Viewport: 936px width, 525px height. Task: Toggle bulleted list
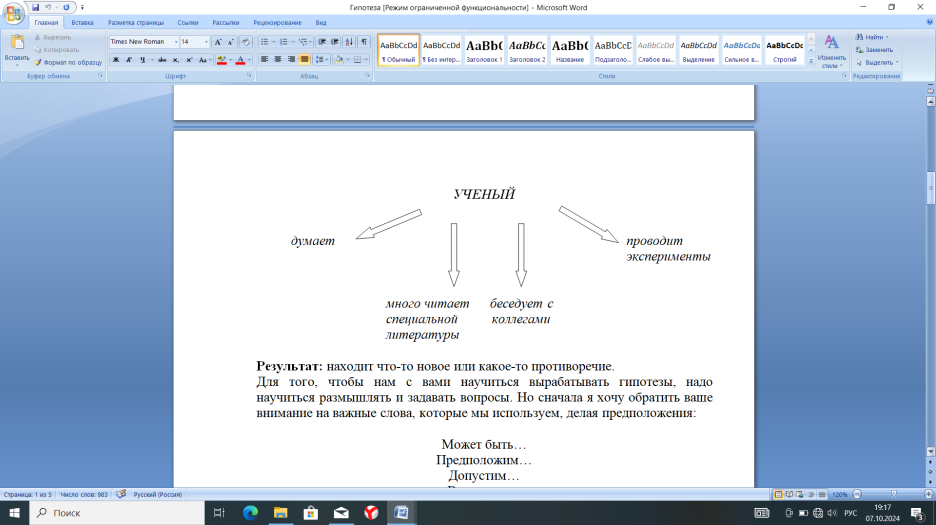264,42
